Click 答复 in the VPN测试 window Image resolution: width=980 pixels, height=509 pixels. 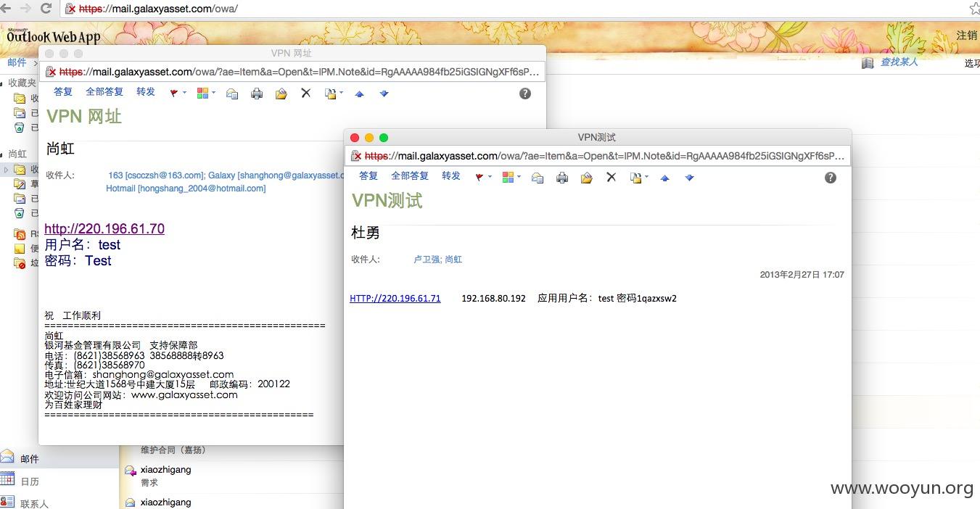point(368,176)
